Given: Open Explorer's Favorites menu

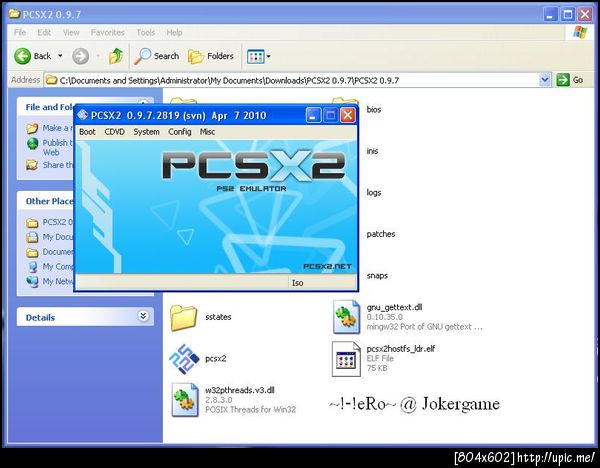Looking at the screenshot, I should [108, 33].
